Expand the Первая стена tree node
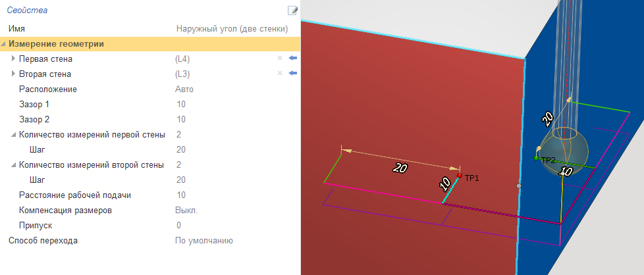The image size is (644, 275). click(x=14, y=59)
